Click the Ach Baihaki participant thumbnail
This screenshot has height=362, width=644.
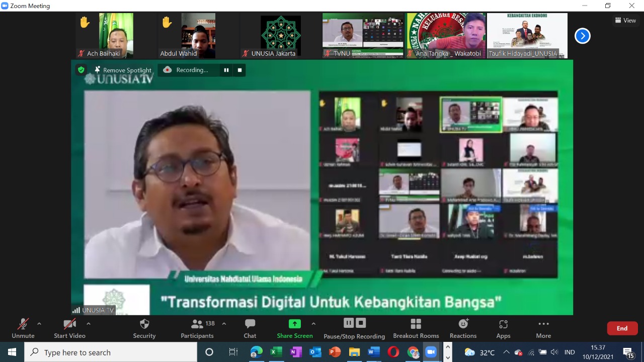pyautogui.click(x=104, y=35)
